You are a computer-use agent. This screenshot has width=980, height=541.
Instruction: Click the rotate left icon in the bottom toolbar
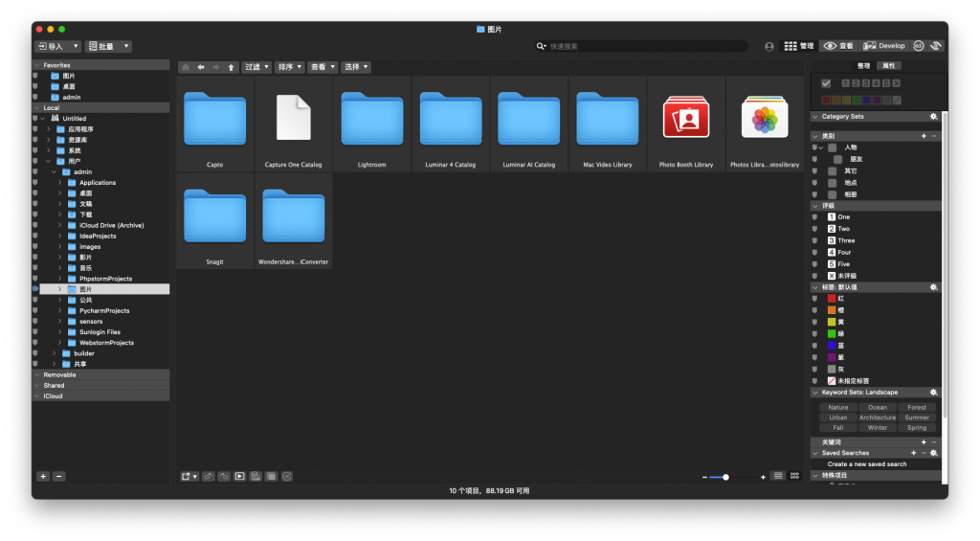coord(208,477)
